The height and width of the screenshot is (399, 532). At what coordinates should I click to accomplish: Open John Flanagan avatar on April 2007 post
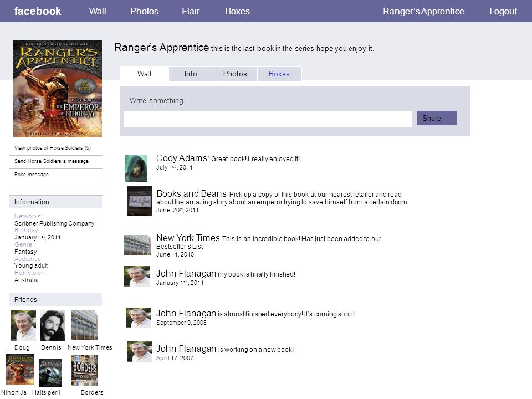click(x=139, y=351)
